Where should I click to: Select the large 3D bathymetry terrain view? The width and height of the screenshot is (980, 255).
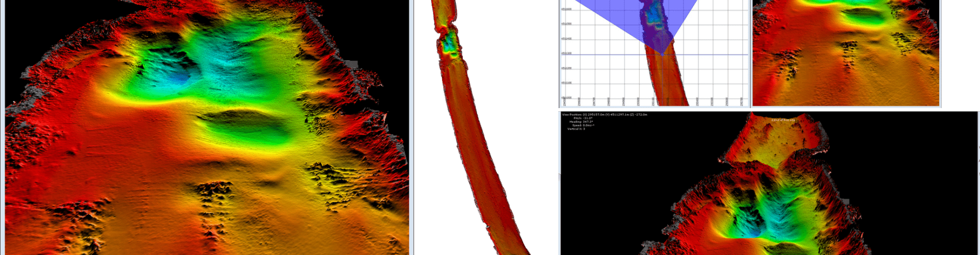[207, 127]
